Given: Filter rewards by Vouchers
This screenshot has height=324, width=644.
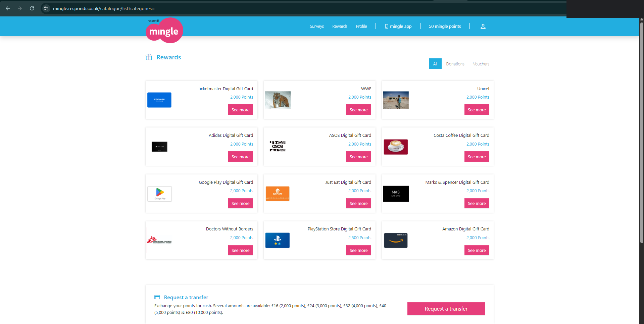Looking at the screenshot, I should 481,64.
